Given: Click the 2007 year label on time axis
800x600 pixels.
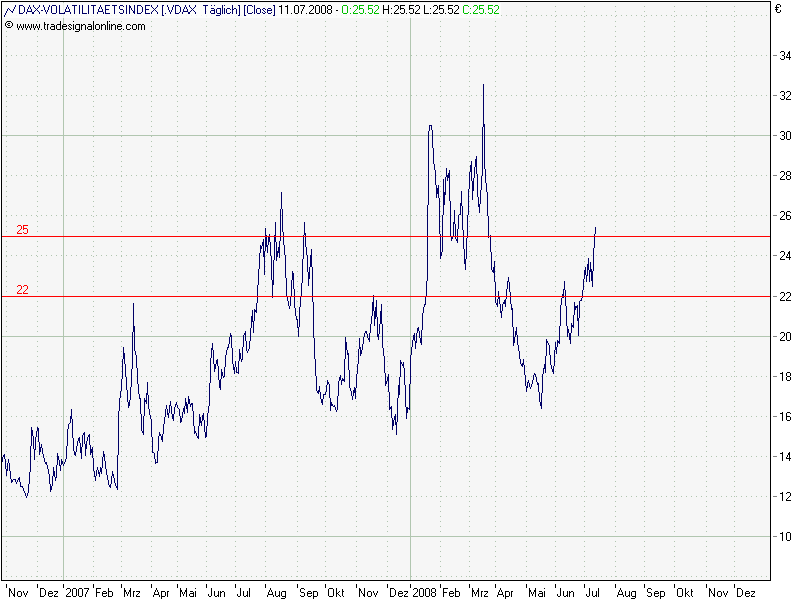Looking at the screenshot, I should coord(78,592).
